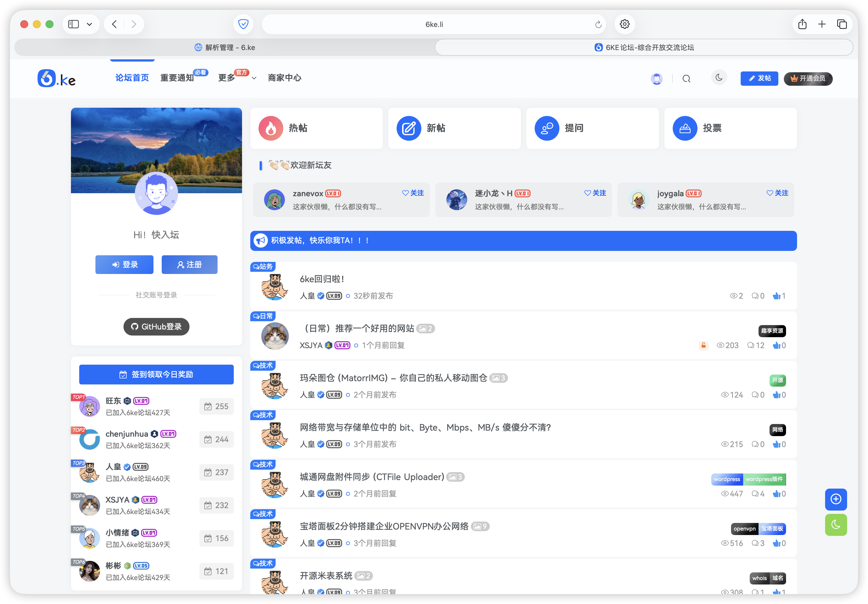Open the Safari sidebar chevron dropdown
Screen dimensions: 868x604
pos(90,24)
